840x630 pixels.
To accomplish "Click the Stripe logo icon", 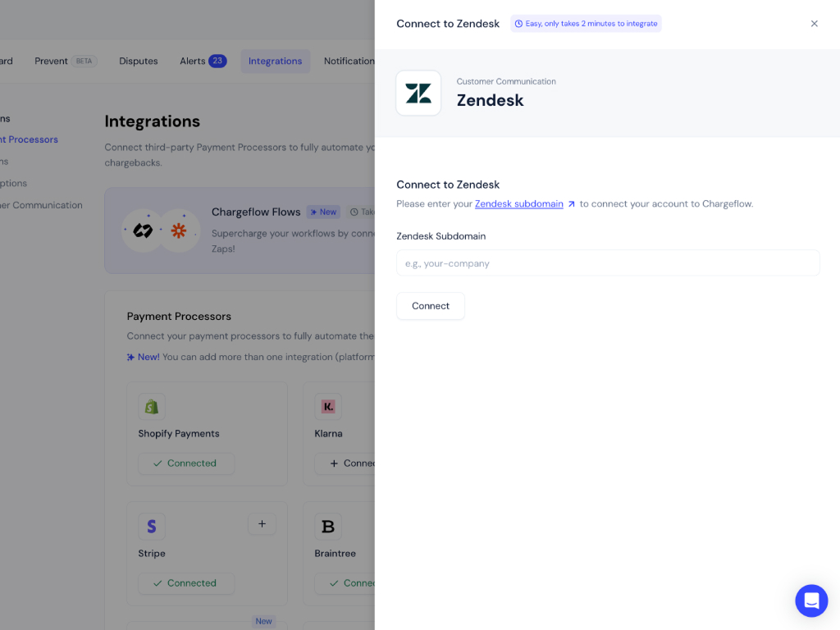I will tap(152, 527).
